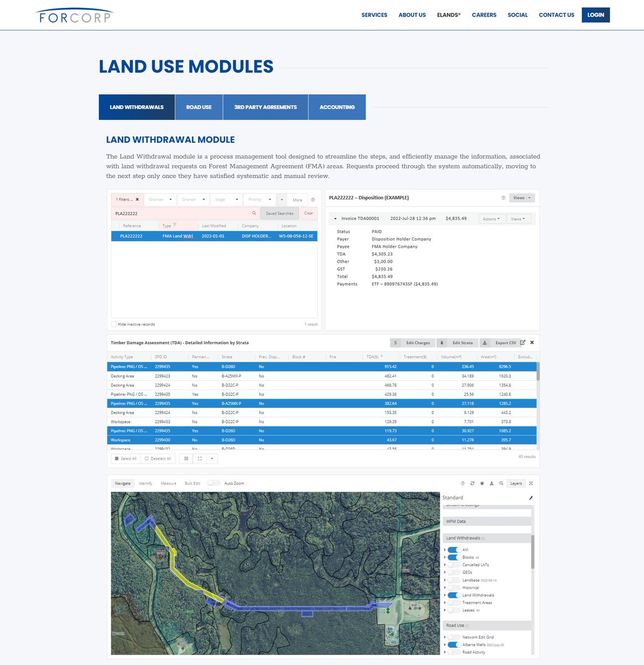Turn off the Blocks layer
The image size is (644, 665).
pyautogui.click(x=454, y=557)
